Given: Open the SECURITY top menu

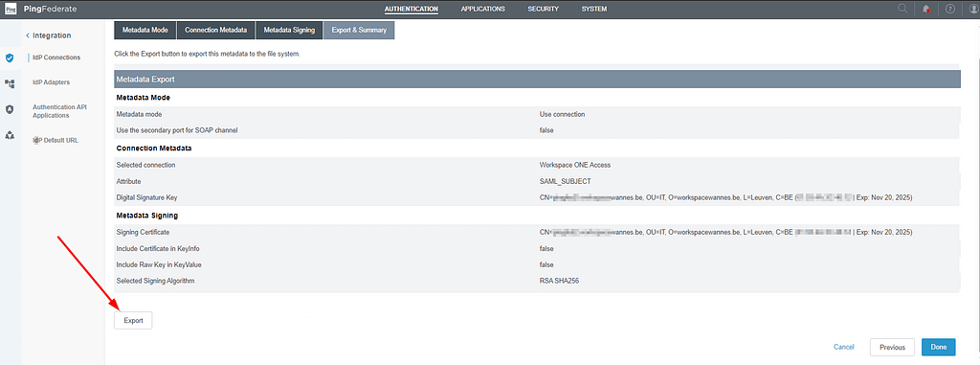Looking at the screenshot, I should coord(544,9).
